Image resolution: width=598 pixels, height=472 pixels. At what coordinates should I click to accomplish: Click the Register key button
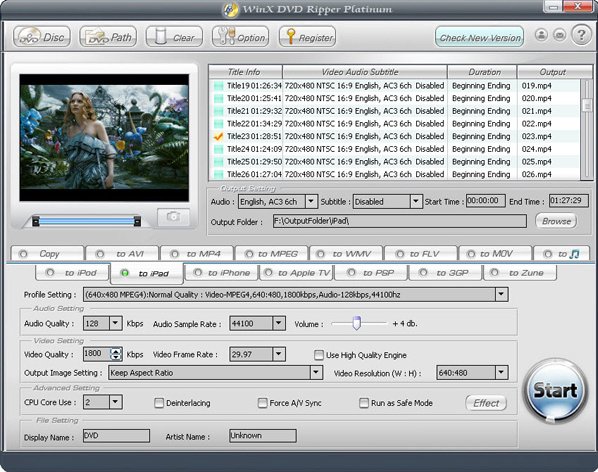307,37
